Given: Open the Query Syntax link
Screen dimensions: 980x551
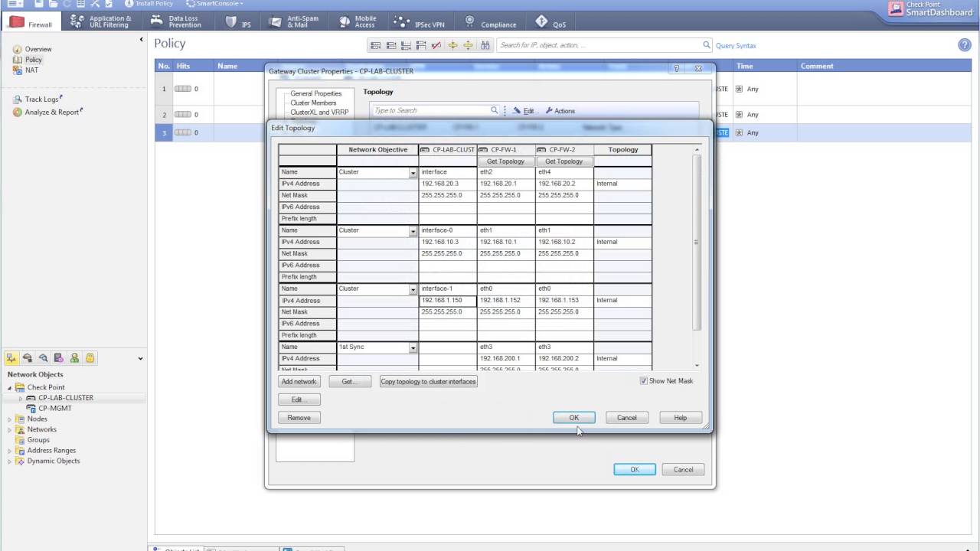Looking at the screenshot, I should tap(736, 46).
